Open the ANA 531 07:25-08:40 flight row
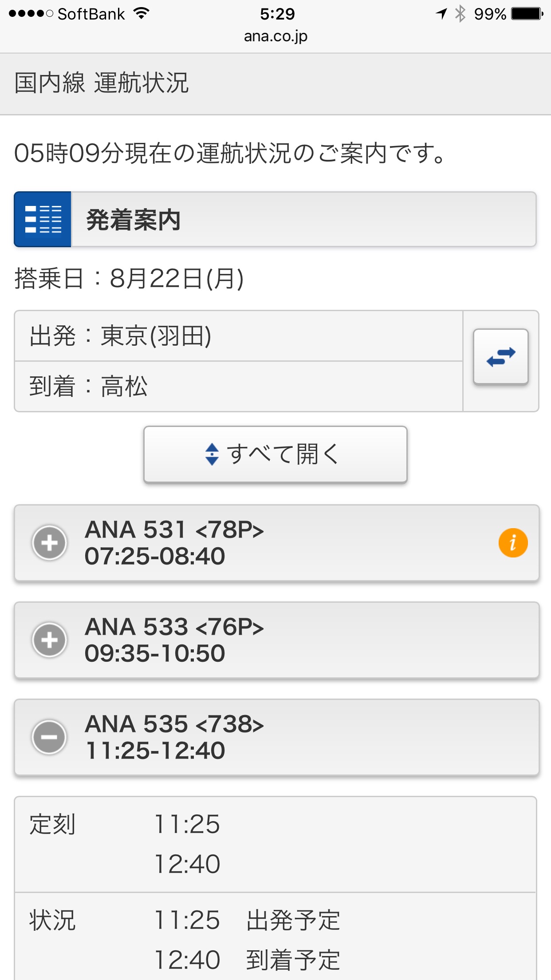This screenshot has height=980, width=551. tap(275, 542)
